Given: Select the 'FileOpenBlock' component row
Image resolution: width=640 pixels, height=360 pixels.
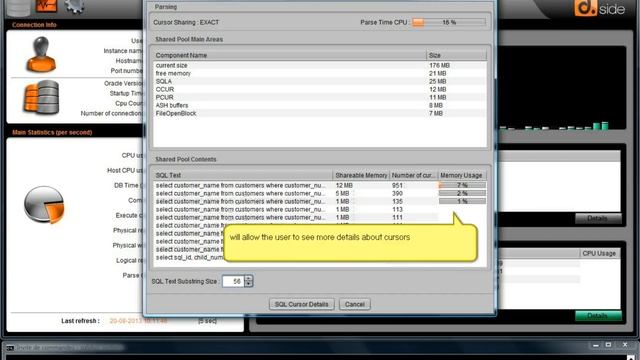Looking at the screenshot, I should coord(320,113).
